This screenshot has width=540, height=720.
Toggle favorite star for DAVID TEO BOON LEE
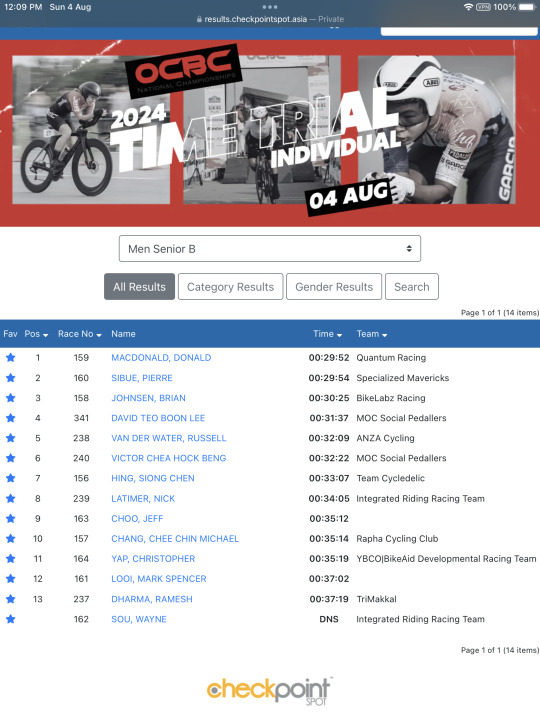click(11, 418)
